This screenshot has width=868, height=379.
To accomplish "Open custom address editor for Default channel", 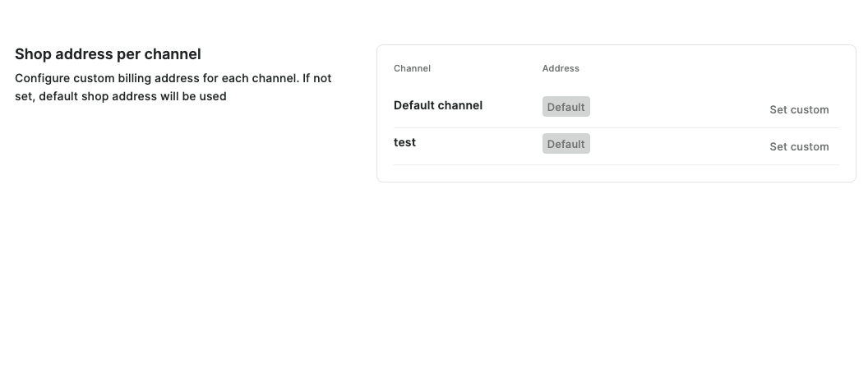I will 798,109.
